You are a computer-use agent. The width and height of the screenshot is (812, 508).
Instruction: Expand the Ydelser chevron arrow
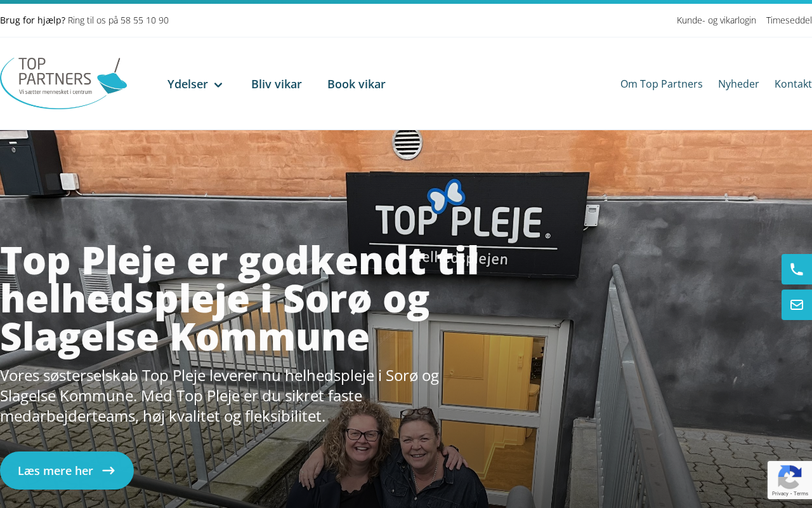218,84
